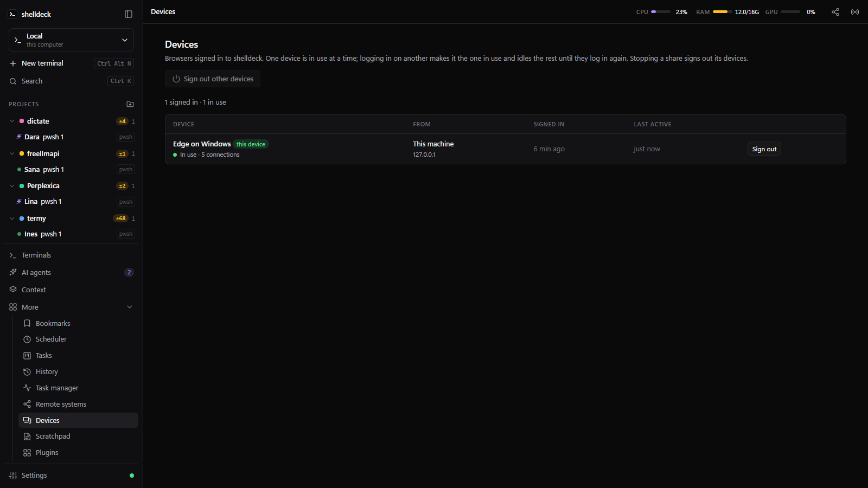Collapse the freellmapi project
Image resolution: width=868 pixels, height=488 pixels.
(12, 154)
